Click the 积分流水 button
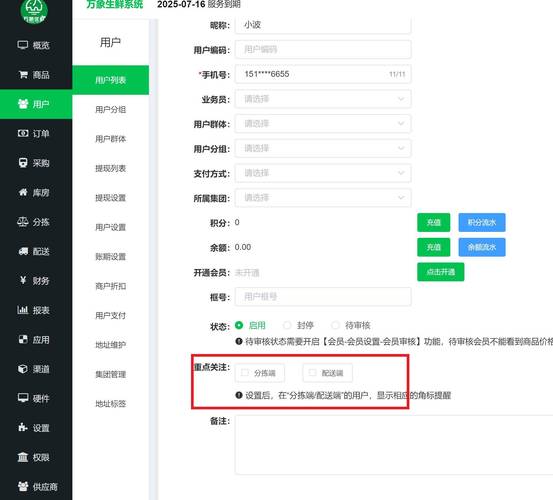Screen dimensions: 553x500 coord(482,222)
